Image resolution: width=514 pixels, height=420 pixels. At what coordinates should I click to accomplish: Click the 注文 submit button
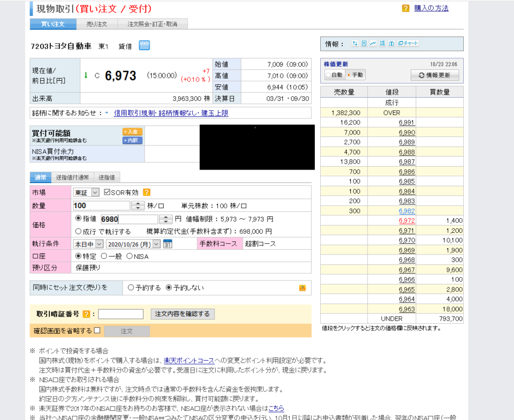coord(127,331)
